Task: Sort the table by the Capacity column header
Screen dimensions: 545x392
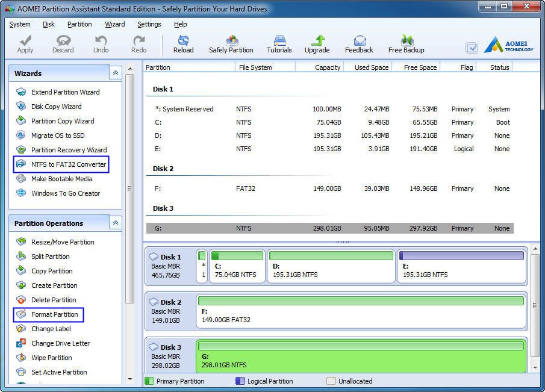Action: coord(327,67)
